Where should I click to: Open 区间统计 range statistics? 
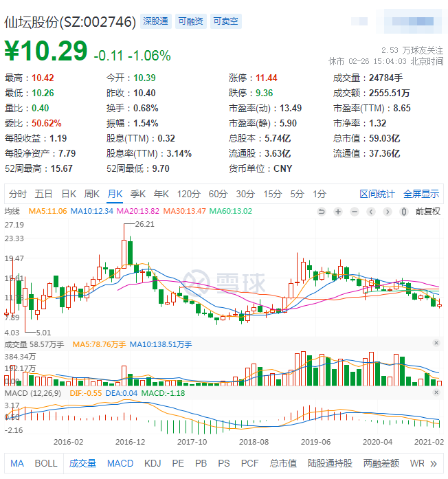coord(377,194)
